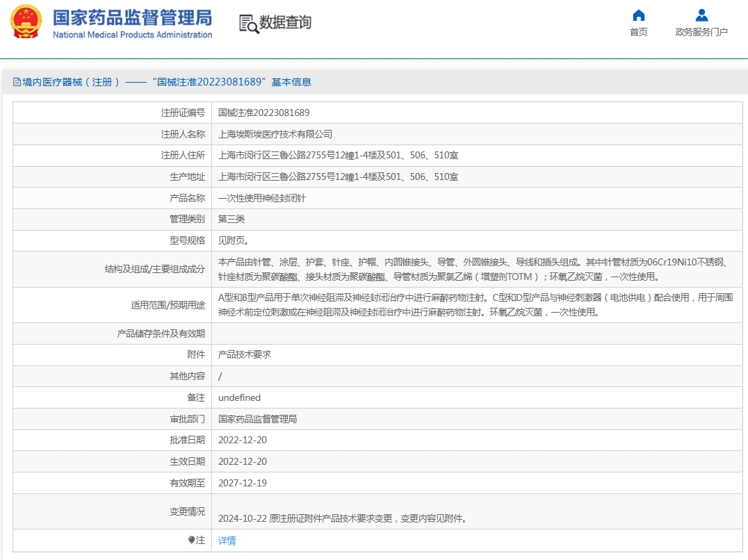Click the document icon before 境内医疗器械
The image size is (748, 560).
pos(17,82)
